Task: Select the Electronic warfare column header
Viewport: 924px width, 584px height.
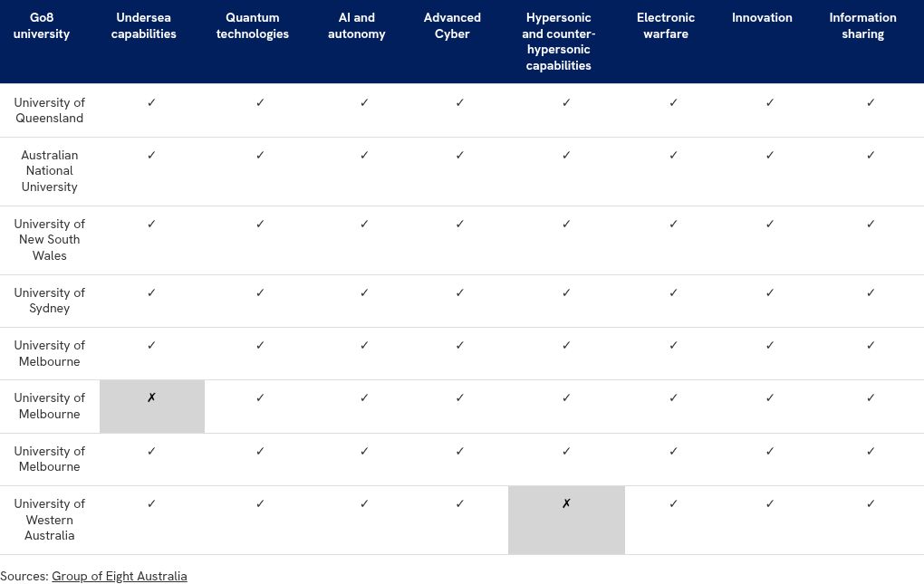Action: pyautogui.click(x=666, y=25)
